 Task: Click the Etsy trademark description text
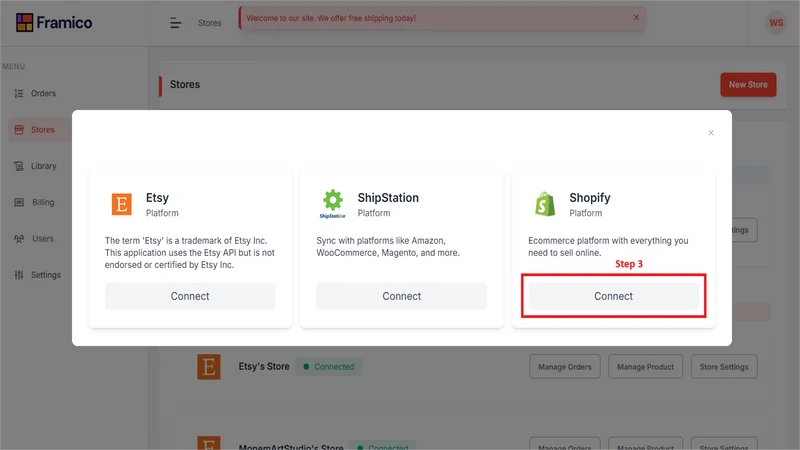(190, 253)
